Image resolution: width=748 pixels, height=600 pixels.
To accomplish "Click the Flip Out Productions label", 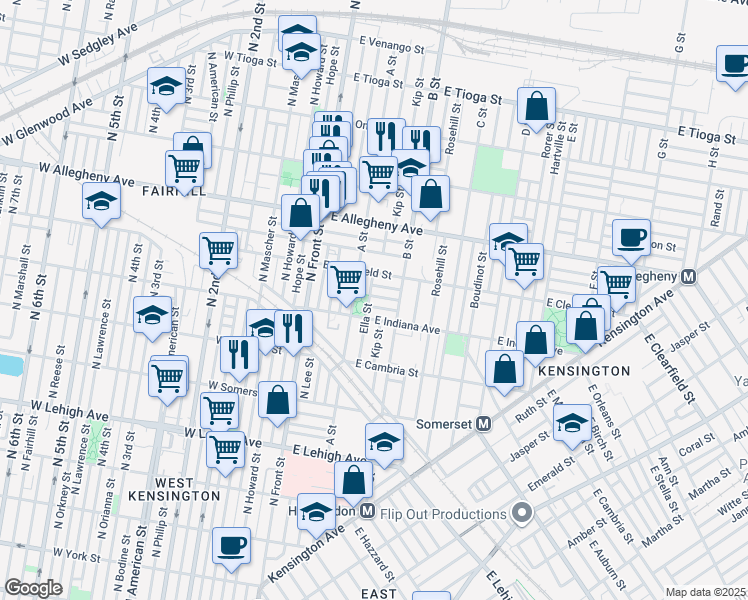I will [x=443, y=514].
